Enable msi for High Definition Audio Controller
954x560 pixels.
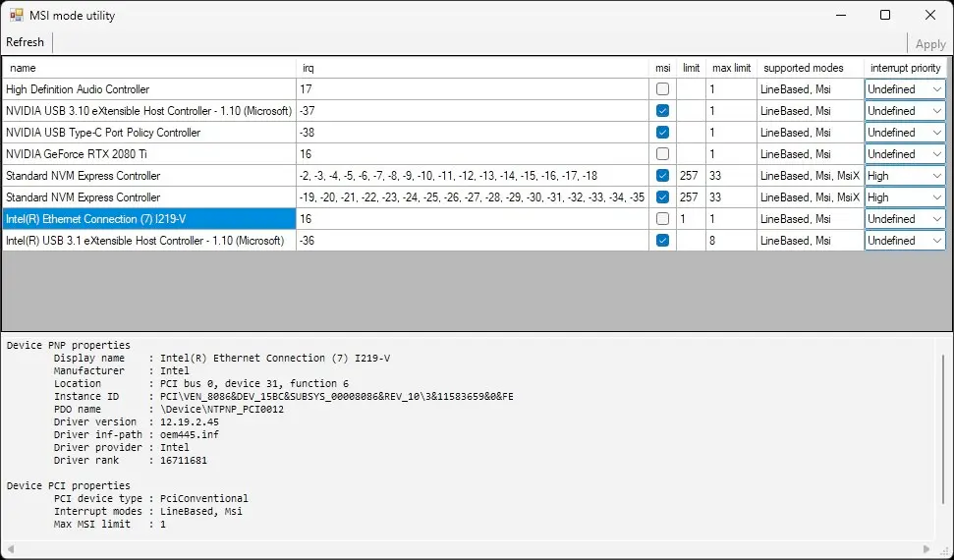tap(662, 89)
